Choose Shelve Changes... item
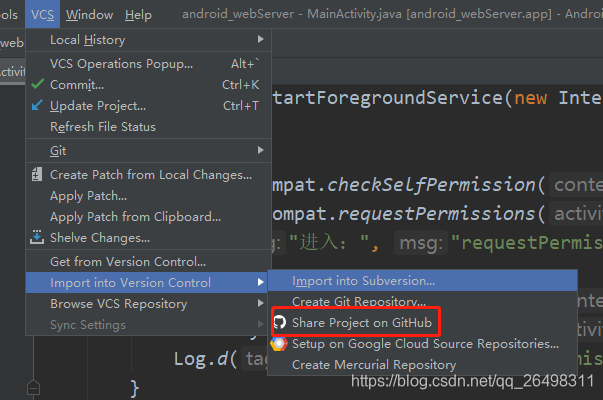 (148, 238)
